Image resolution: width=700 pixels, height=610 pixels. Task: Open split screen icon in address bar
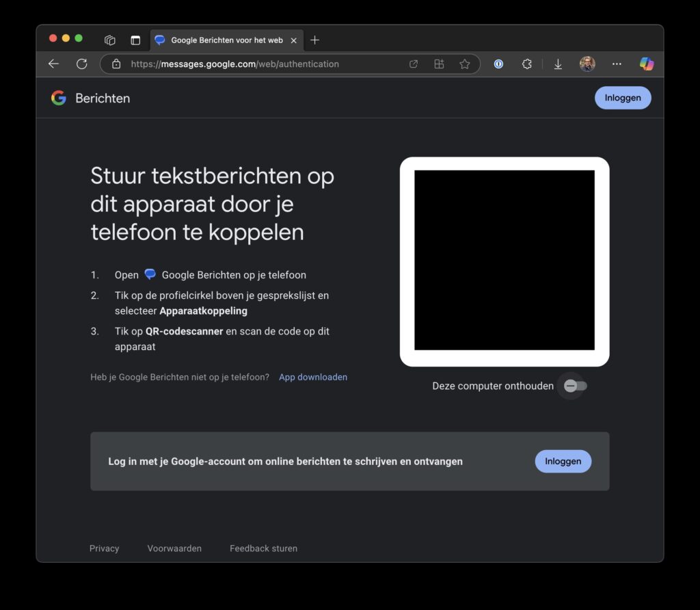click(x=440, y=64)
